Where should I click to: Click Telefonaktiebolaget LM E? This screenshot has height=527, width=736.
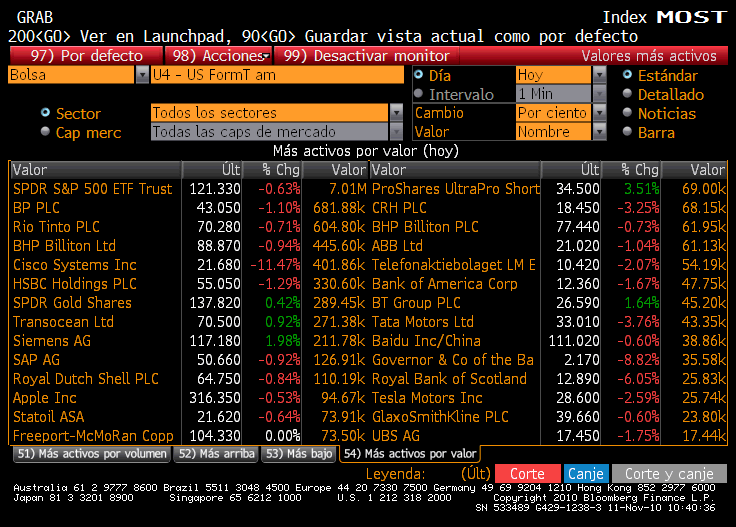(453, 265)
